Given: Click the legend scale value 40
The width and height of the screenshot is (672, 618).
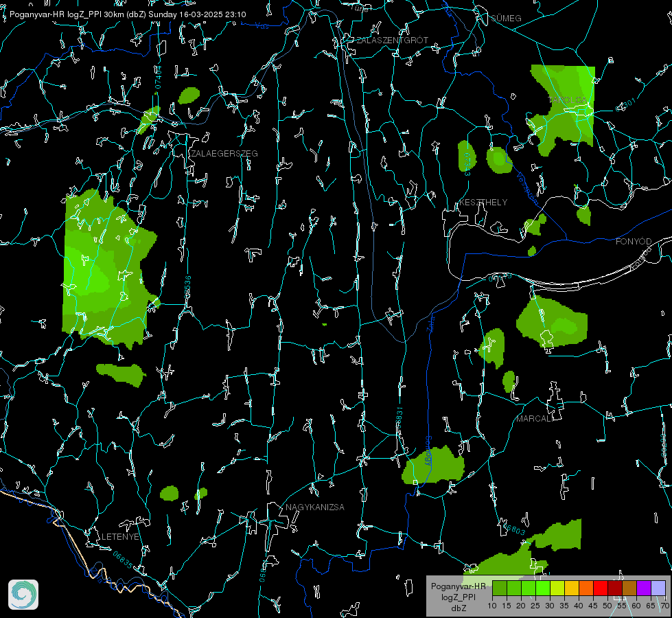Looking at the screenshot, I should pyautogui.click(x=579, y=606).
